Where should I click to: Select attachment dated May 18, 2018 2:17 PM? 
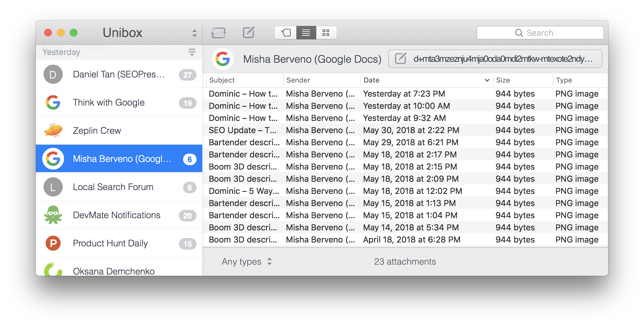[x=405, y=155]
